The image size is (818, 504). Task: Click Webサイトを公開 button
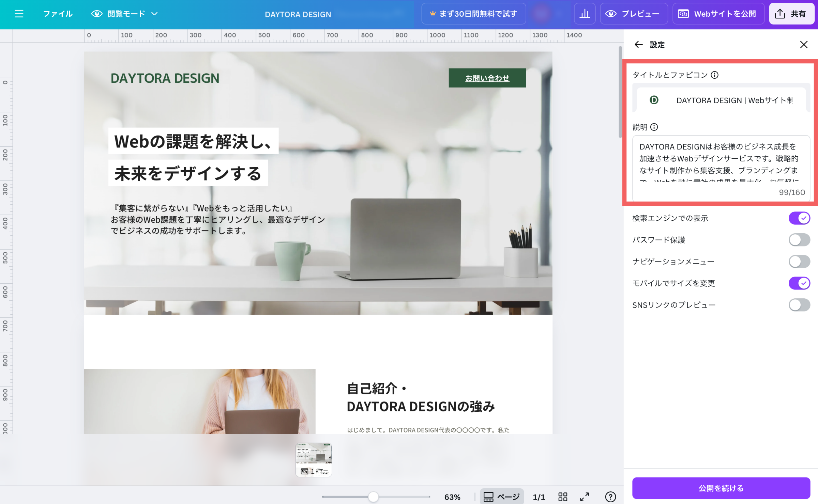point(718,14)
